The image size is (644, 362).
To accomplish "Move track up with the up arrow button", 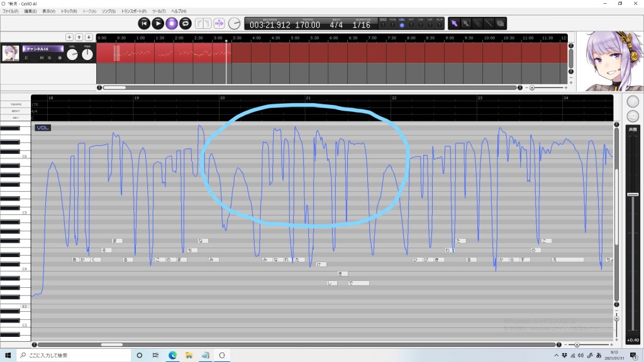I will click(79, 37).
